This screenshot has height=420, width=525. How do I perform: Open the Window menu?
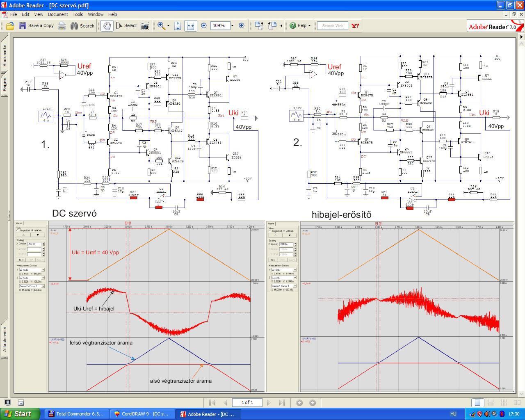(x=96, y=14)
